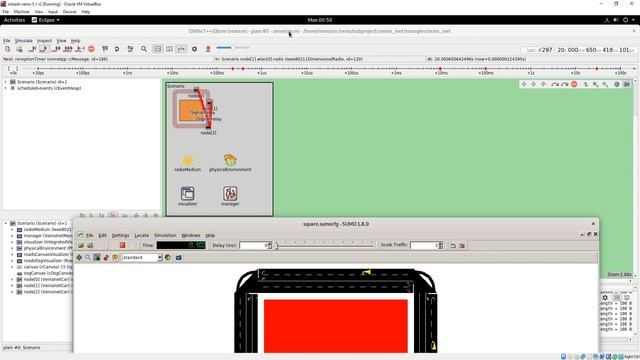Expand the visualizer tree node
The width and height of the screenshot is (640, 360).
(x=12, y=242)
